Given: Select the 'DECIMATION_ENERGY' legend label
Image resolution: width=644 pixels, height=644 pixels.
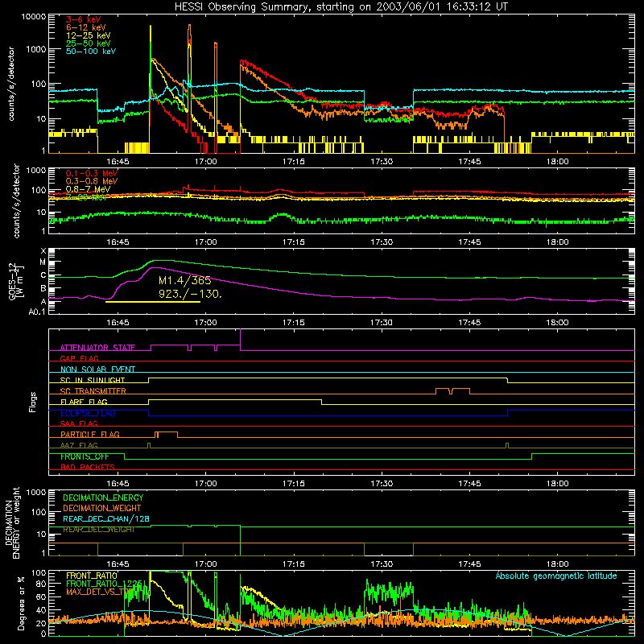Looking at the screenshot, I should [x=103, y=497].
